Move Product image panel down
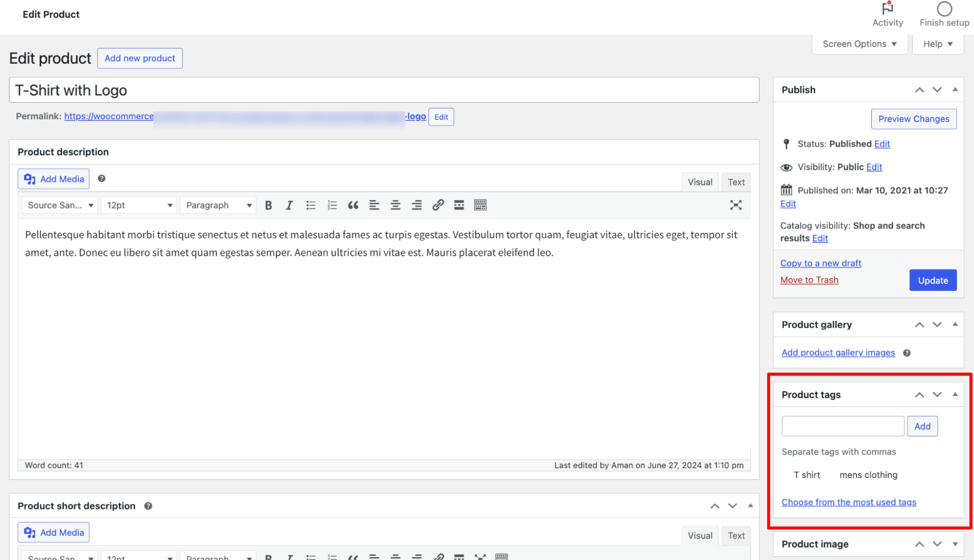 [x=937, y=544]
